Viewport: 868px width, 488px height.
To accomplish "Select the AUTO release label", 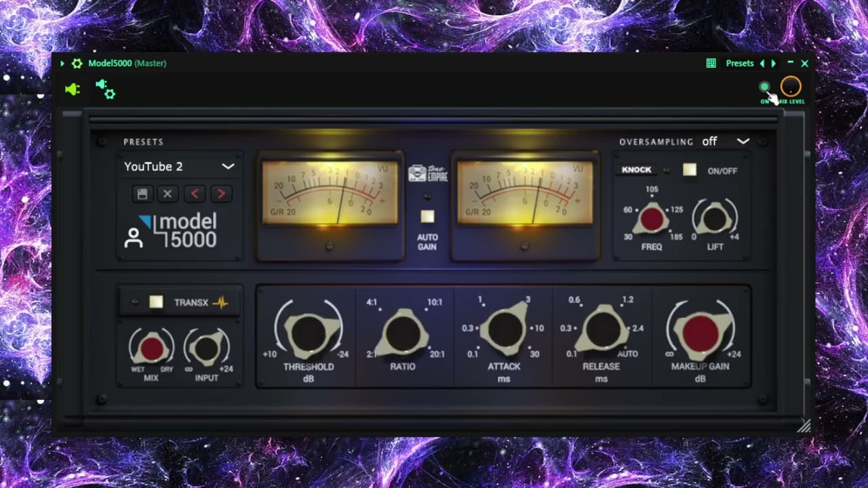I will [x=627, y=354].
